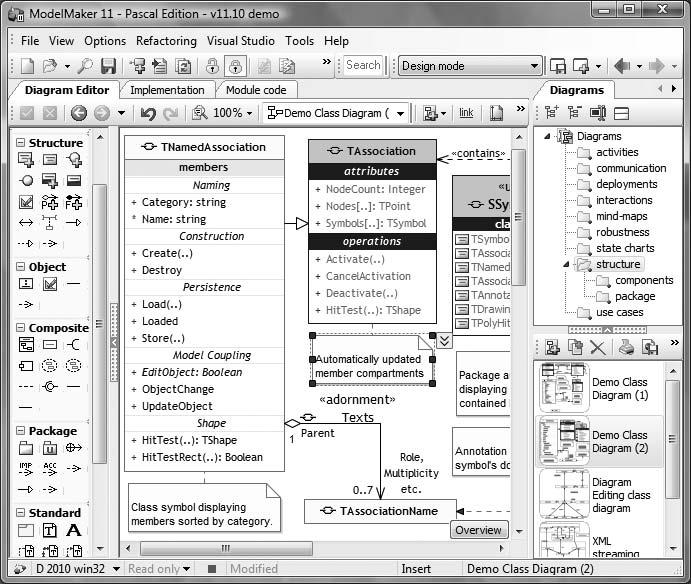
Task: Toggle the highlighted padlock lock button
Action: (235, 66)
